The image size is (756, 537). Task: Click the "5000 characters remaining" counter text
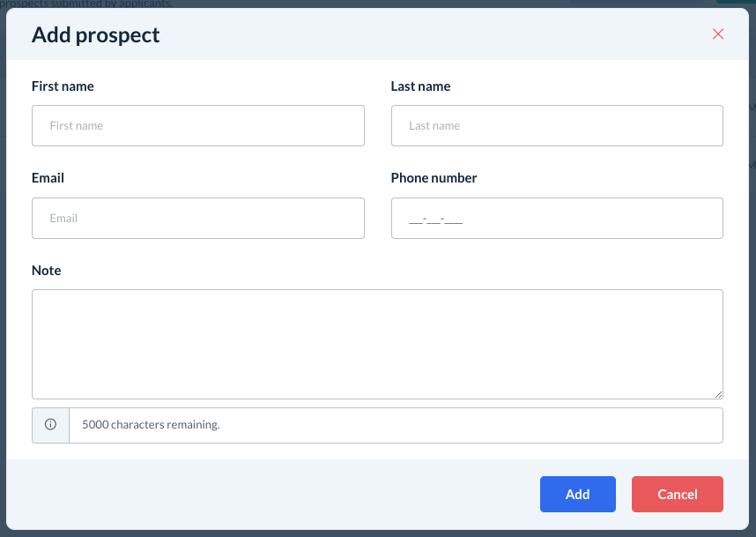pyautogui.click(x=151, y=425)
